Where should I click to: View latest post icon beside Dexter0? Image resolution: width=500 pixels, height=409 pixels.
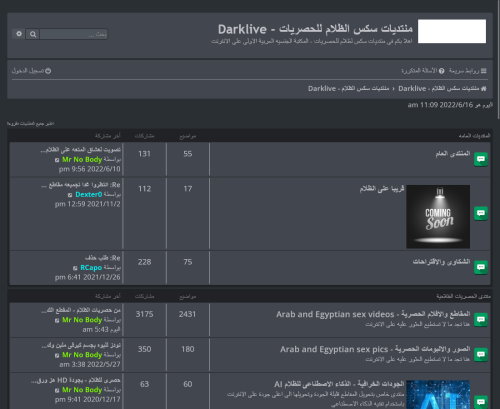[x=70, y=195]
